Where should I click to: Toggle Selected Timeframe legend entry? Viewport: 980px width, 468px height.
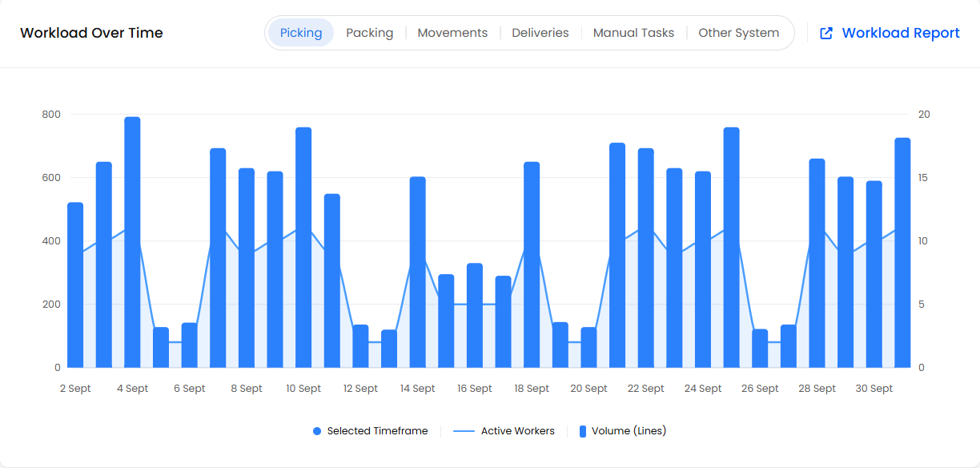click(371, 431)
